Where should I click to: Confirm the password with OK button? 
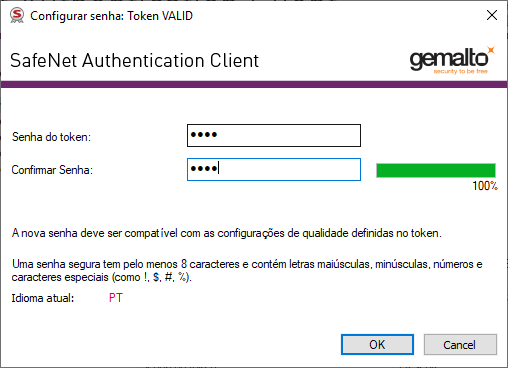377,344
